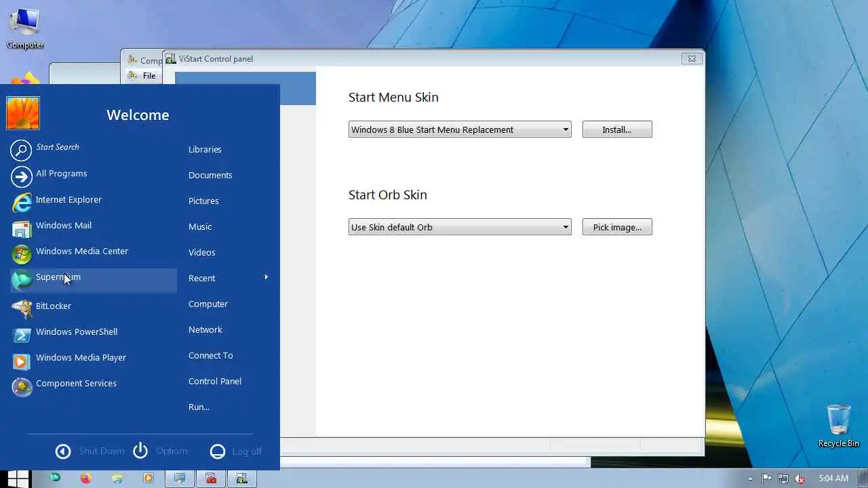868x488 pixels.
Task: Click the Windows Mail icon
Action: [x=22, y=228]
